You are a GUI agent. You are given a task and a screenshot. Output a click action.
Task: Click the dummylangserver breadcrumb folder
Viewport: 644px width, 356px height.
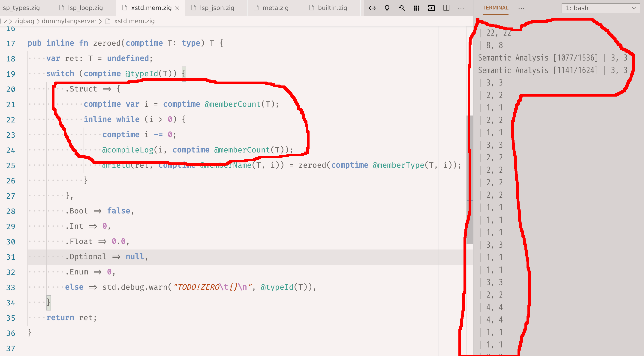point(69,21)
